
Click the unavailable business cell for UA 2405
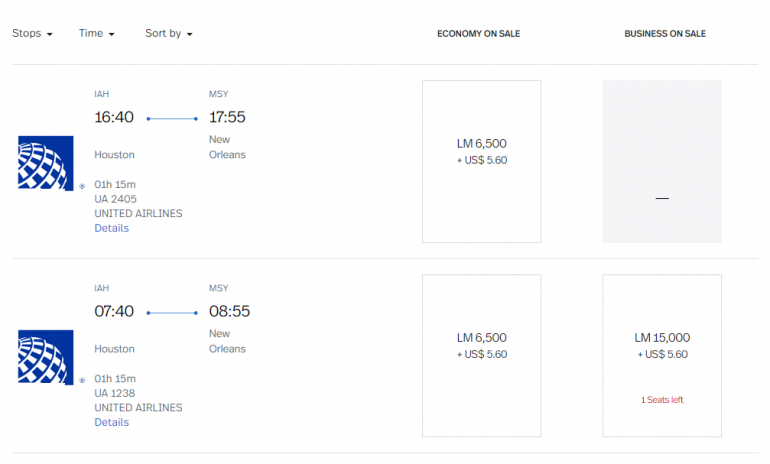[662, 161]
